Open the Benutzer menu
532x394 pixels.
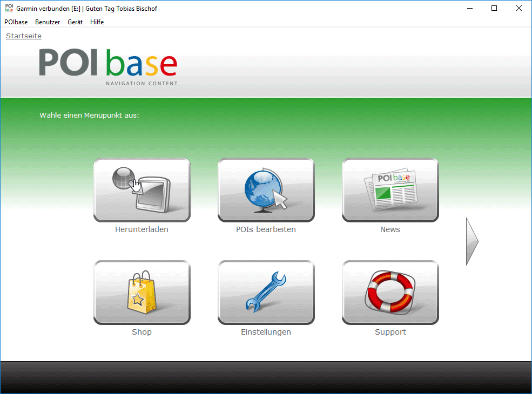click(48, 22)
